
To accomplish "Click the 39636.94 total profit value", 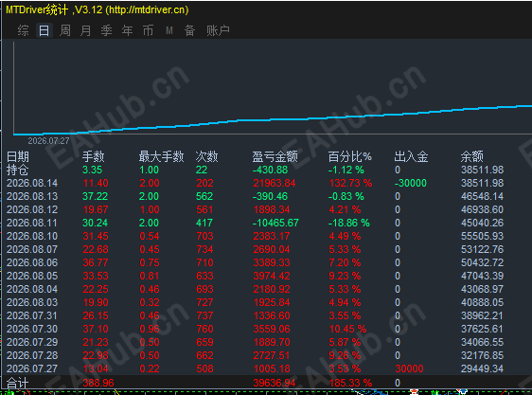I will tap(275, 383).
